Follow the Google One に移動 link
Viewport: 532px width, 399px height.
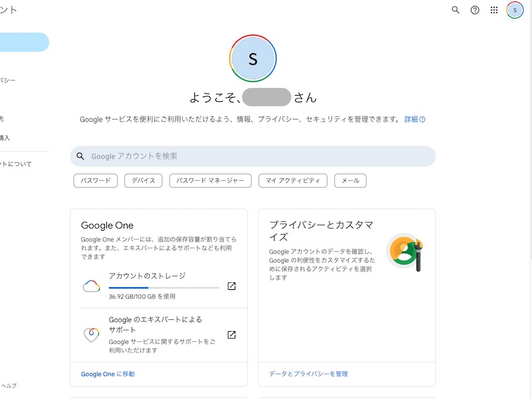pyautogui.click(x=108, y=374)
